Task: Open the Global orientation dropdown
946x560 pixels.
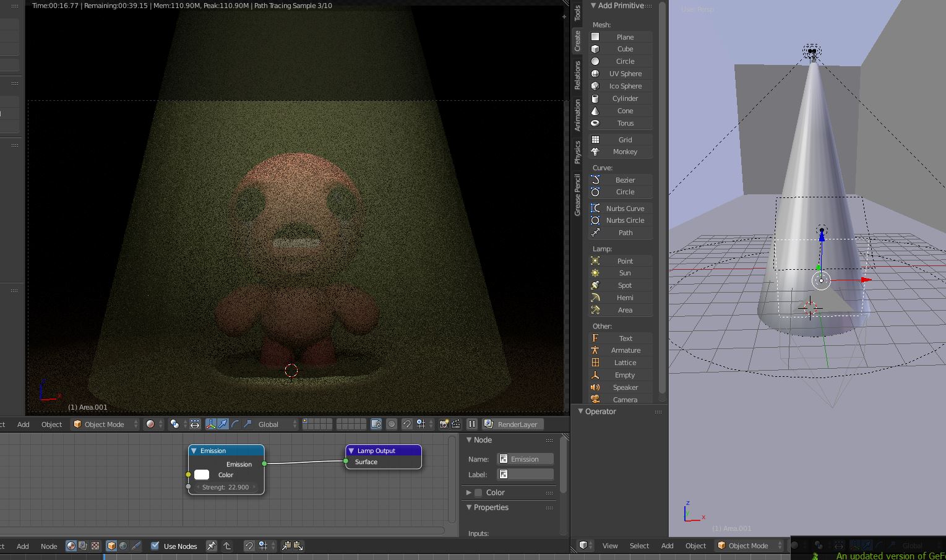Action: [277, 424]
